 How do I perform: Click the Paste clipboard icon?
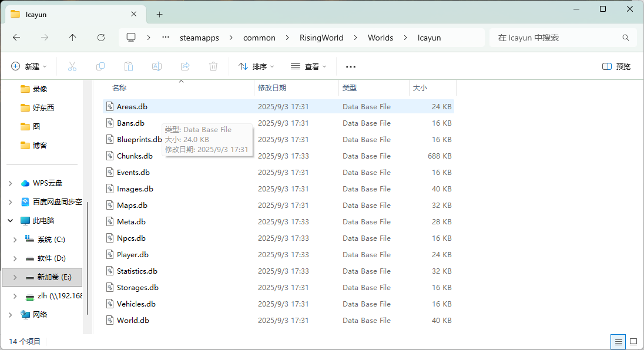pyautogui.click(x=129, y=66)
